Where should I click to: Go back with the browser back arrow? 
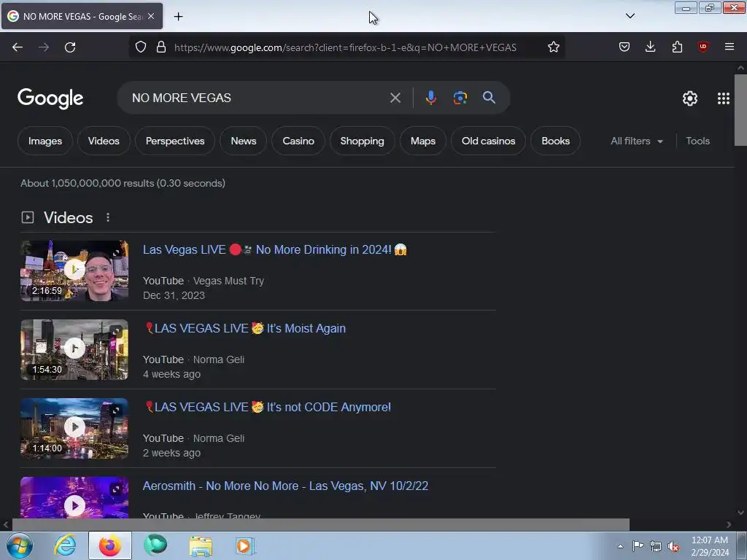pos(18,47)
